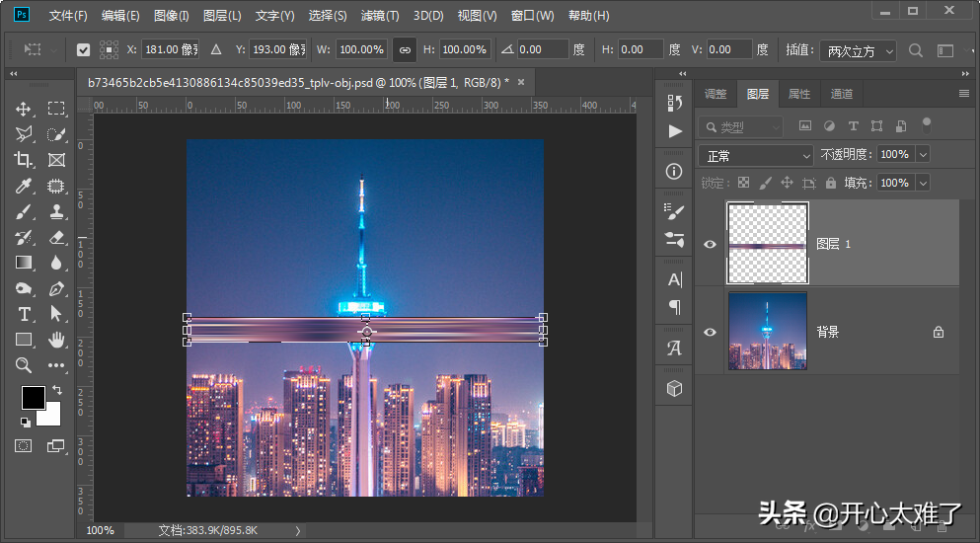Hide 图层 1 layer visibility
The height and width of the screenshot is (543, 980).
710,244
